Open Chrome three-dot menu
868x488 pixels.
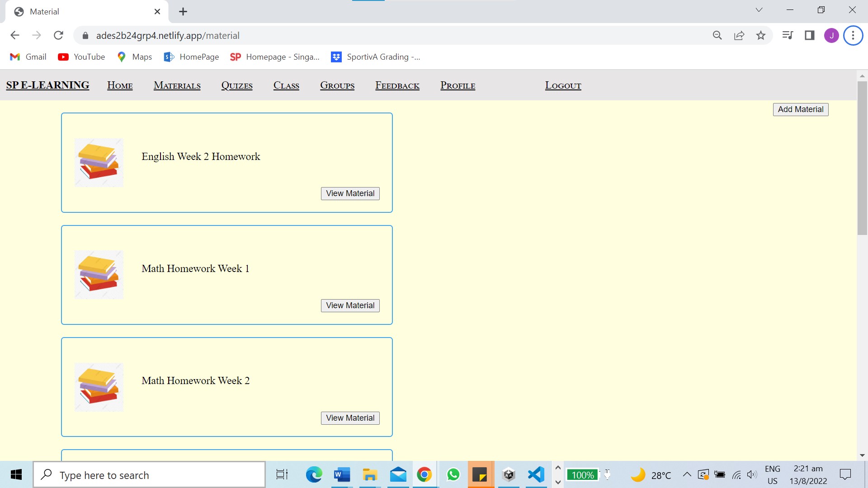[853, 35]
